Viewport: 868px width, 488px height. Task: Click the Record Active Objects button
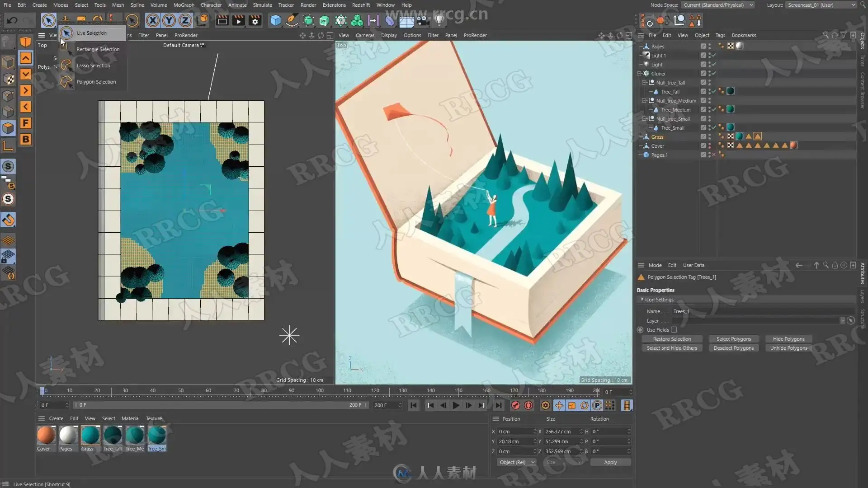(516, 405)
